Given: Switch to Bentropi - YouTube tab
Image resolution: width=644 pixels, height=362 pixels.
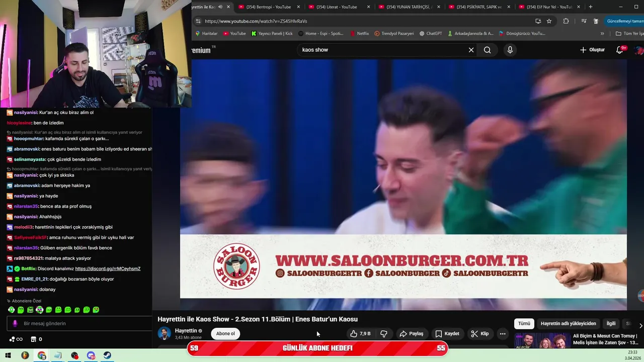Looking at the screenshot, I should (x=269, y=7).
